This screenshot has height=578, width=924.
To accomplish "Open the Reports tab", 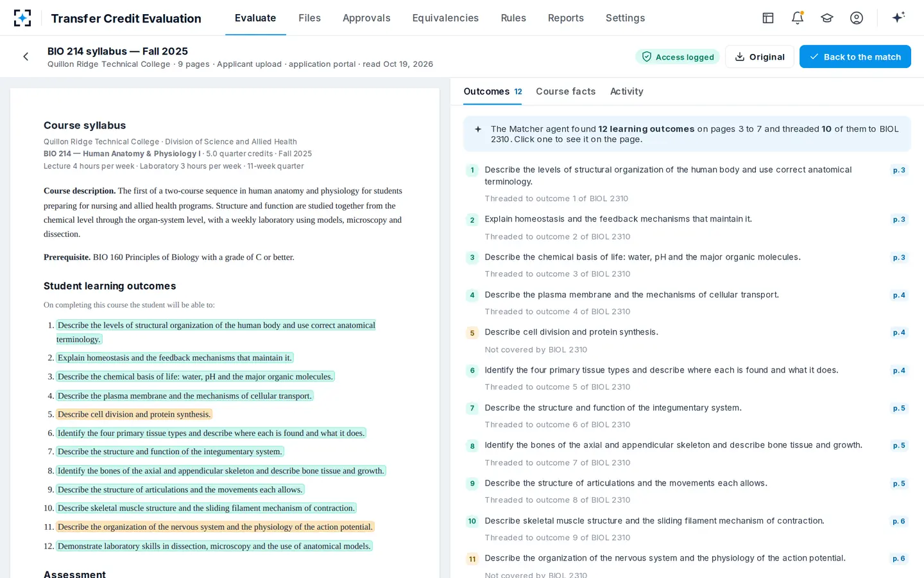I will pos(566,18).
